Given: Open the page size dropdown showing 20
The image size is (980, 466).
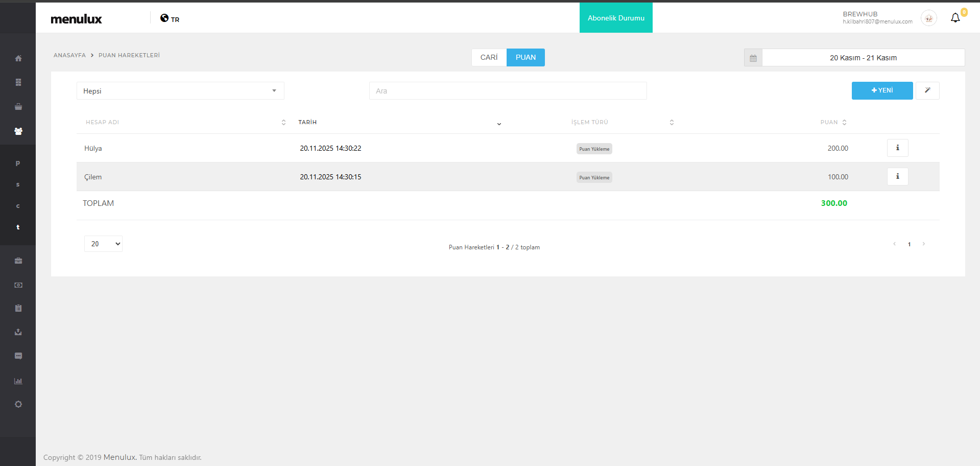Looking at the screenshot, I should (x=103, y=244).
